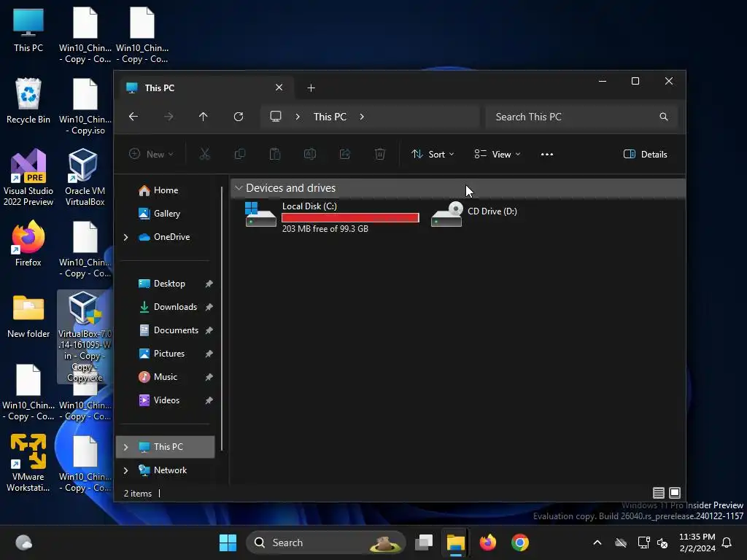Click the PC icon in address bar
The height and width of the screenshot is (560, 747).
pos(275,117)
